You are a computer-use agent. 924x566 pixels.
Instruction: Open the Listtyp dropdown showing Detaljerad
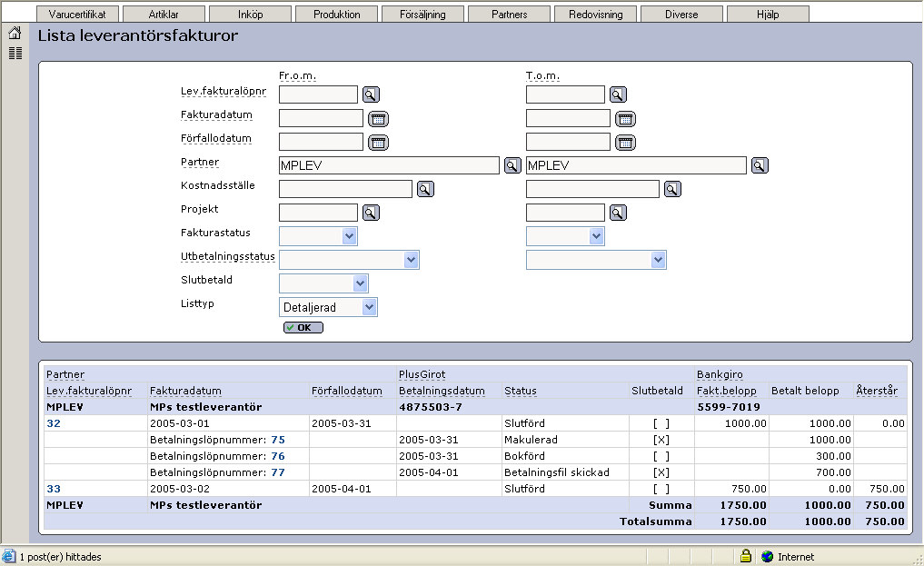coord(328,307)
